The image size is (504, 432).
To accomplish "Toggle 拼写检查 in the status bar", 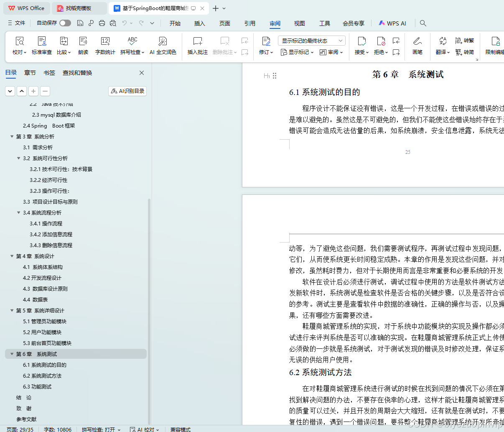I will coord(100,429).
